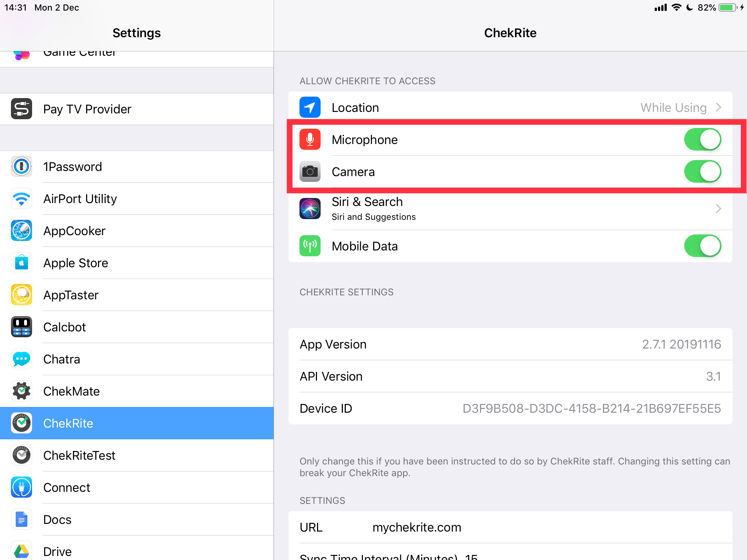Screen dimensions: 747x560
Task: Tap the ChekRiteTest app icon
Action: [x=22, y=455]
